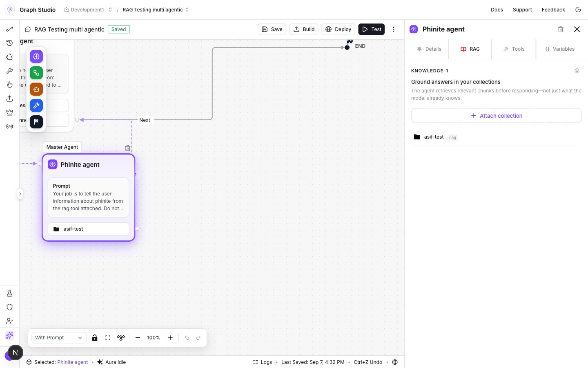Select the asif-test collection in Knowledge list

tap(497, 137)
